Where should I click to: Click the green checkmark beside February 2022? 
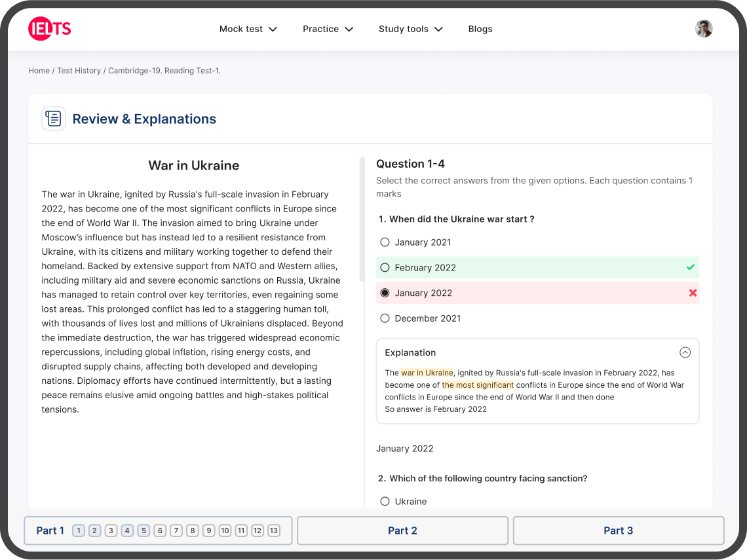coord(690,267)
